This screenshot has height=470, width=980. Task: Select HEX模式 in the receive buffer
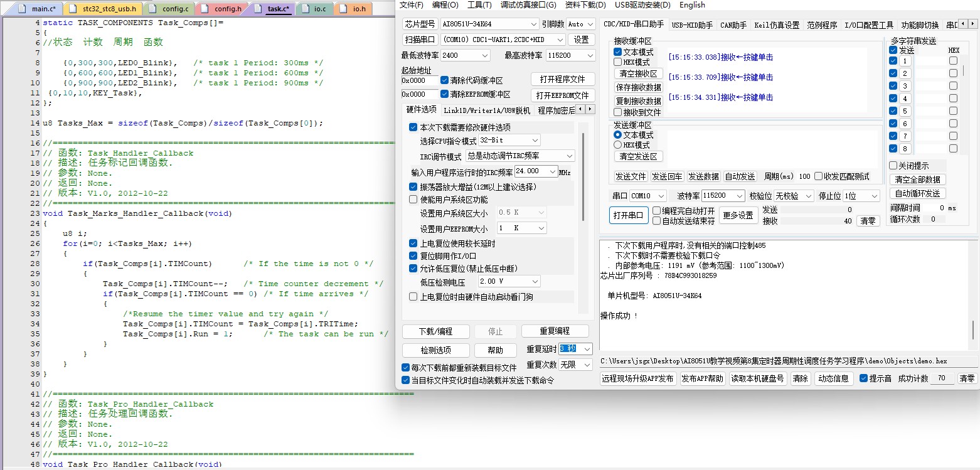(x=618, y=62)
